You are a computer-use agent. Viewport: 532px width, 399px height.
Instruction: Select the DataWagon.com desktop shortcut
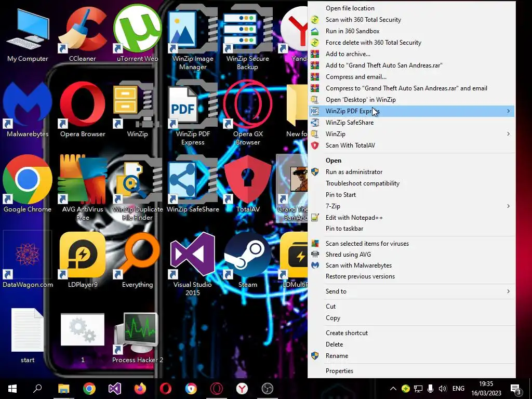pos(28,259)
